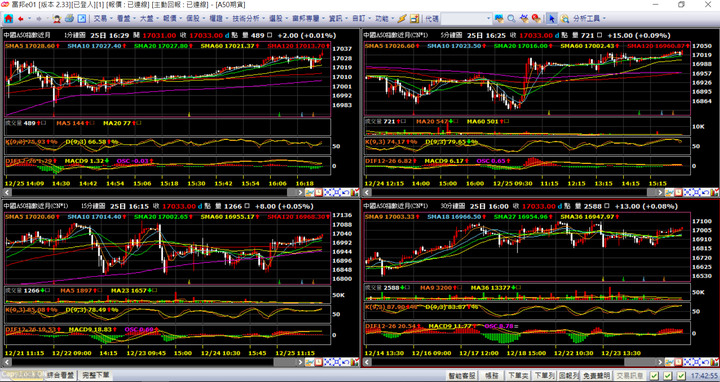Open the stock code combo box dropdown

(x=489, y=19)
